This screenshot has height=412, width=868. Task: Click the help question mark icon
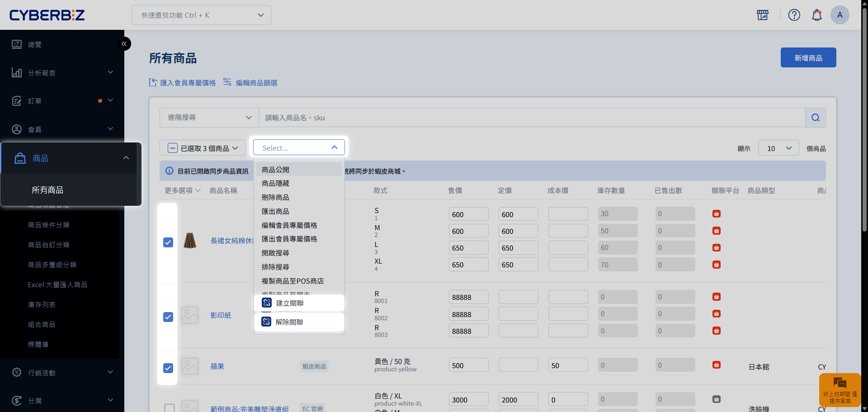point(794,15)
